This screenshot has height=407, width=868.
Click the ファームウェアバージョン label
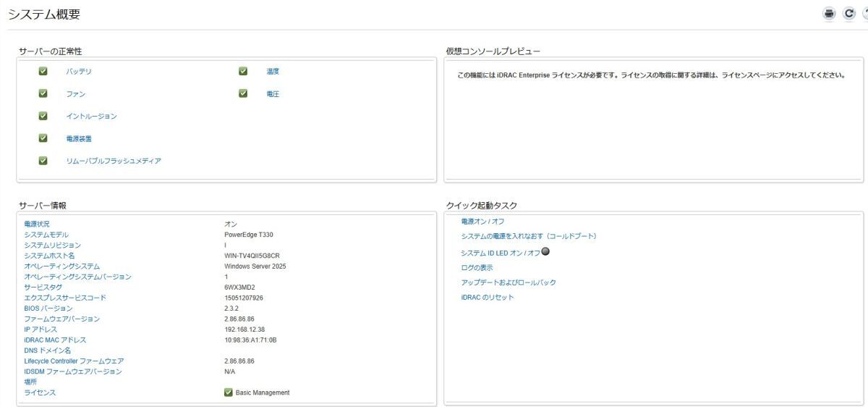tap(62, 319)
